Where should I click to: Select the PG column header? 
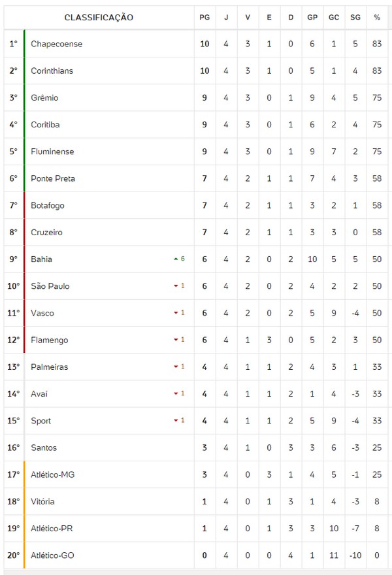pos(204,18)
